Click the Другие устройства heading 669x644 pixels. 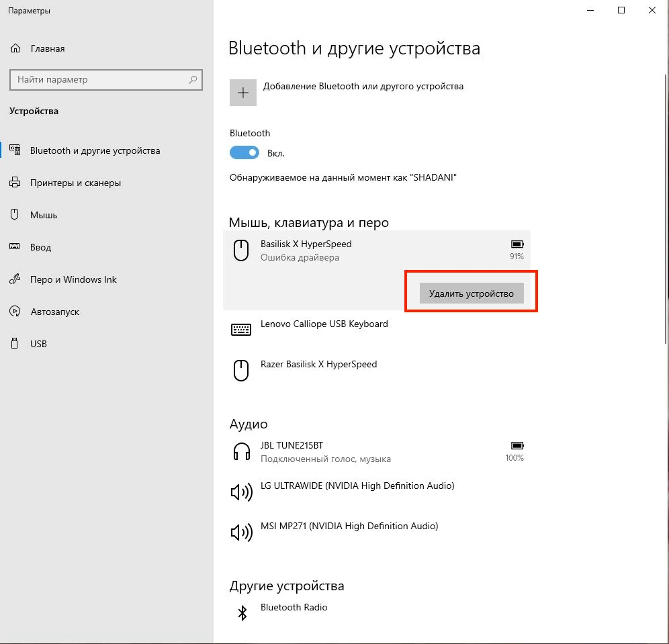(287, 586)
